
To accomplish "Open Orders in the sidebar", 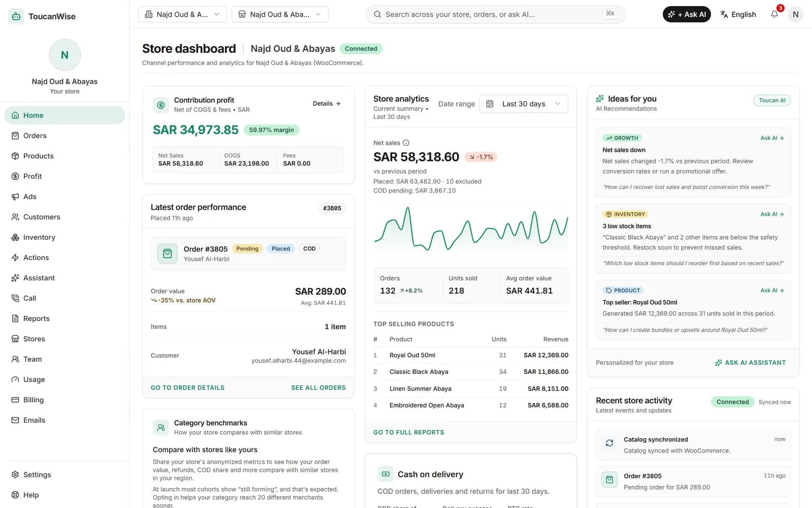I will point(64,136).
